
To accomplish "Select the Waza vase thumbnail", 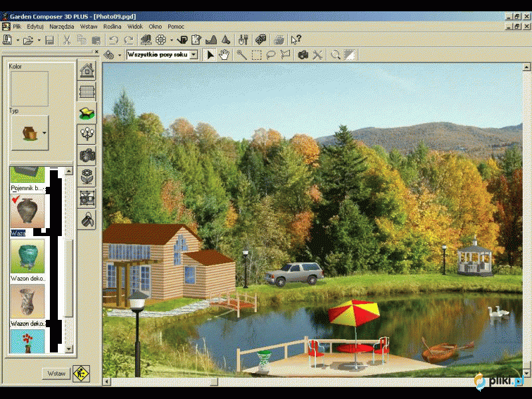I will [27, 211].
